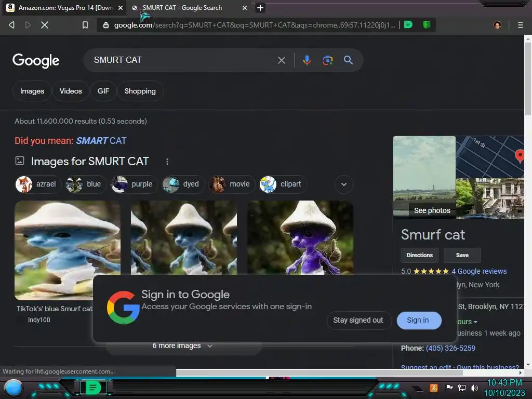532x399 pixels.
Task: Open the Images for SMURT CAT heading
Action: coord(90,162)
